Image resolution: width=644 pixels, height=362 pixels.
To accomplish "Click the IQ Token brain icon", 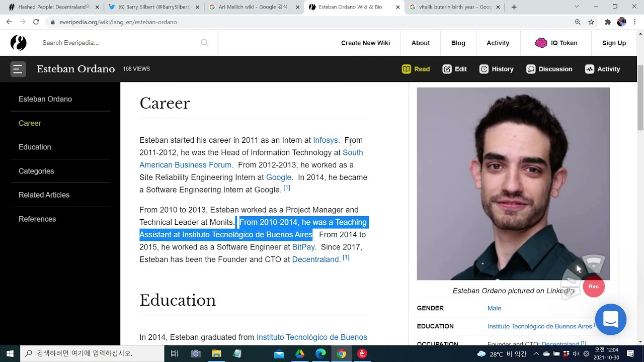I will [541, 43].
